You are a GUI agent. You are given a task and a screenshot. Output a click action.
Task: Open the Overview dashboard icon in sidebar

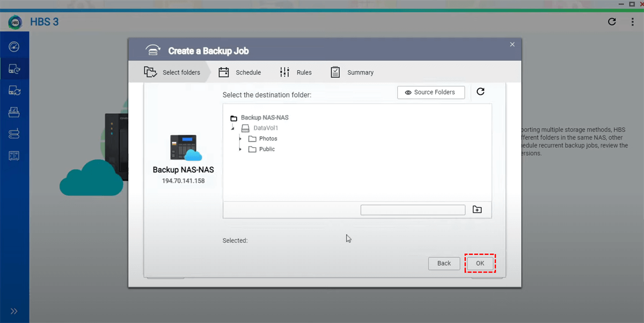14,47
